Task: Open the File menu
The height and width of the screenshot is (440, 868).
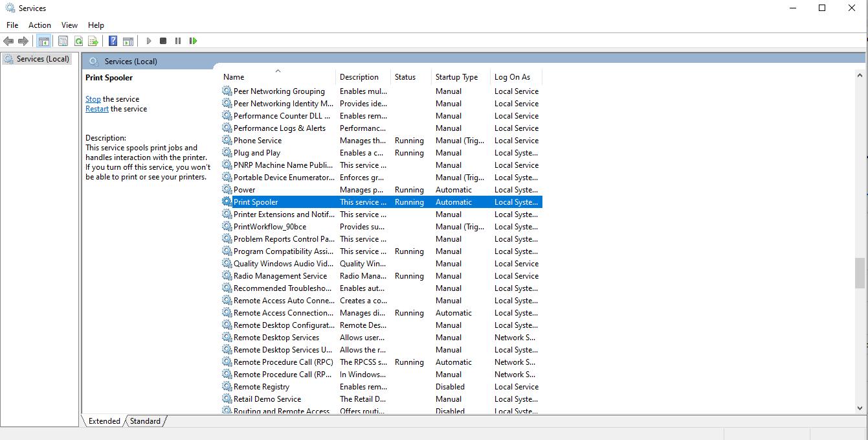Action: pos(12,25)
